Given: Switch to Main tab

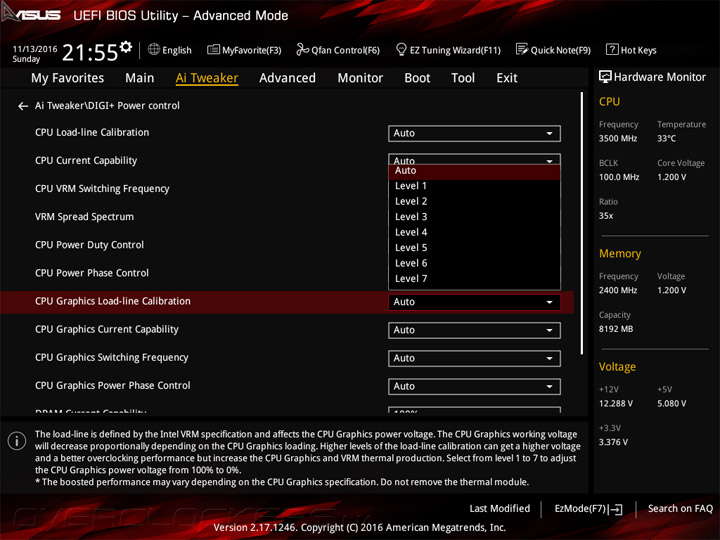Looking at the screenshot, I should pos(140,78).
